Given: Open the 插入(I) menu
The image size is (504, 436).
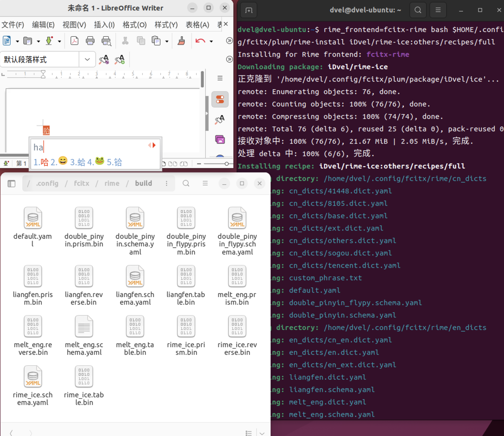Looking at the screenshot, I should [104, 25].
